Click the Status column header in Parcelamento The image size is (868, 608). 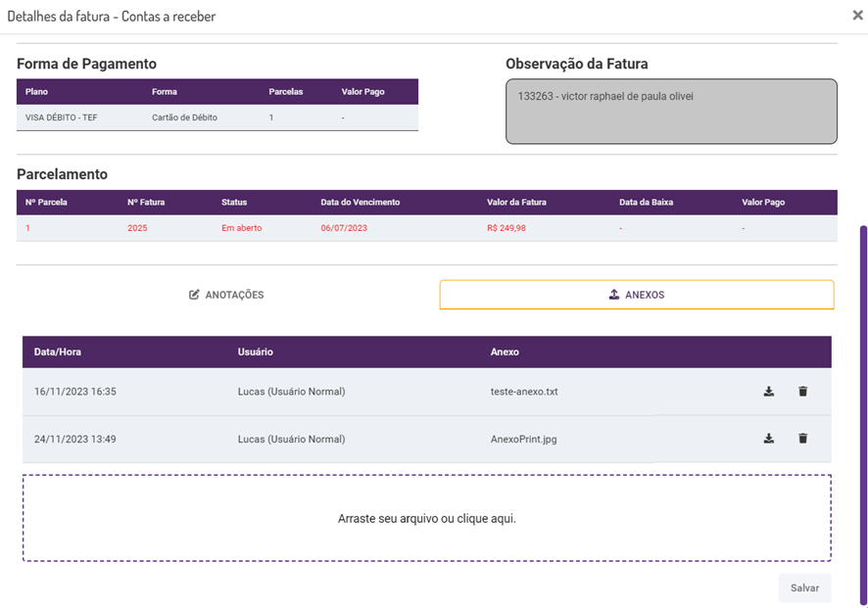pyautogui.click(x=234, y=203)
